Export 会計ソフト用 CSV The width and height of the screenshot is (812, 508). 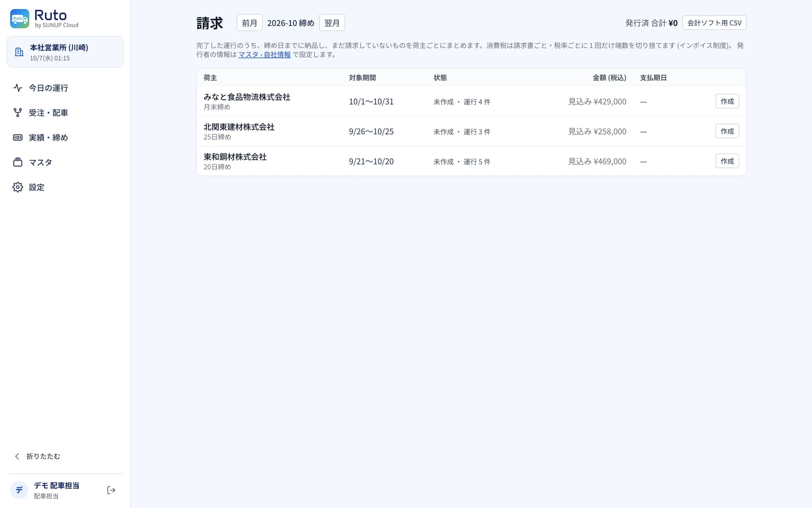pos(714,23)
